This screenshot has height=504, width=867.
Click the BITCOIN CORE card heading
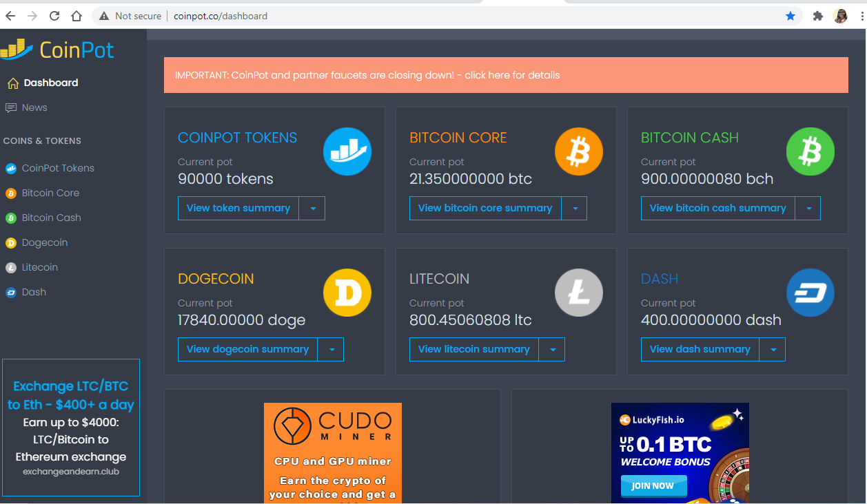pos(458,138)
